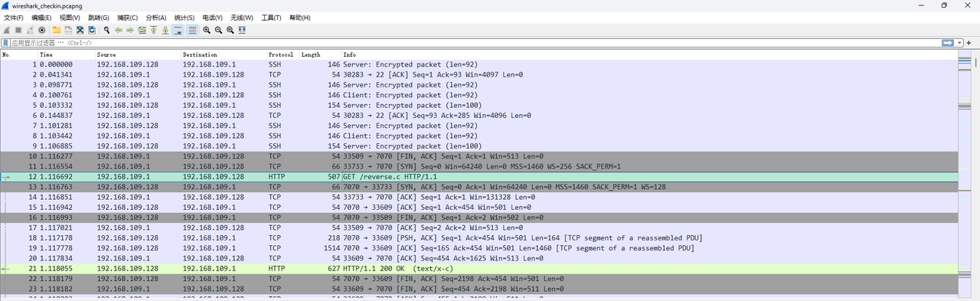Open a capture file via the folder icon
980x301 pixels.
57,30
